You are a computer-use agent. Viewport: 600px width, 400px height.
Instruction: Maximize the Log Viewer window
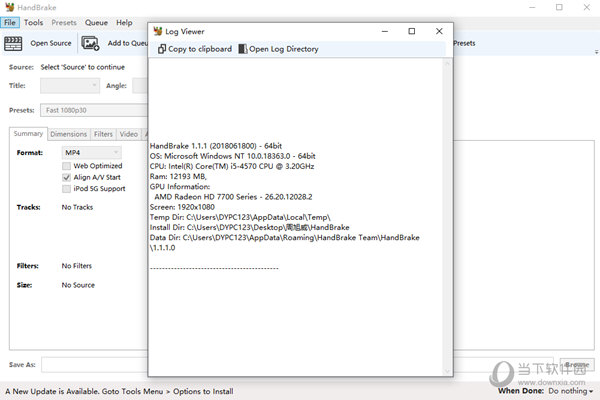(x=412, y=31)
